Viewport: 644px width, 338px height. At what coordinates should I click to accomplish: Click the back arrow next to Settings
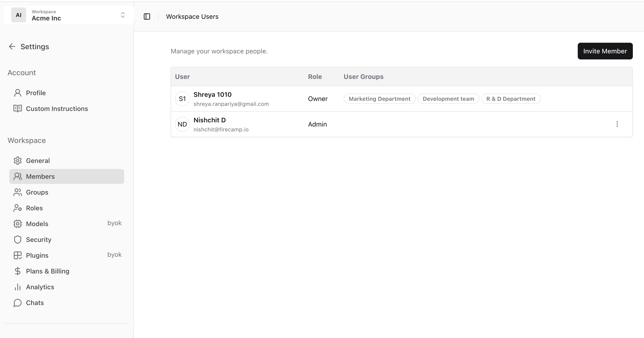[x=12, y=46]
